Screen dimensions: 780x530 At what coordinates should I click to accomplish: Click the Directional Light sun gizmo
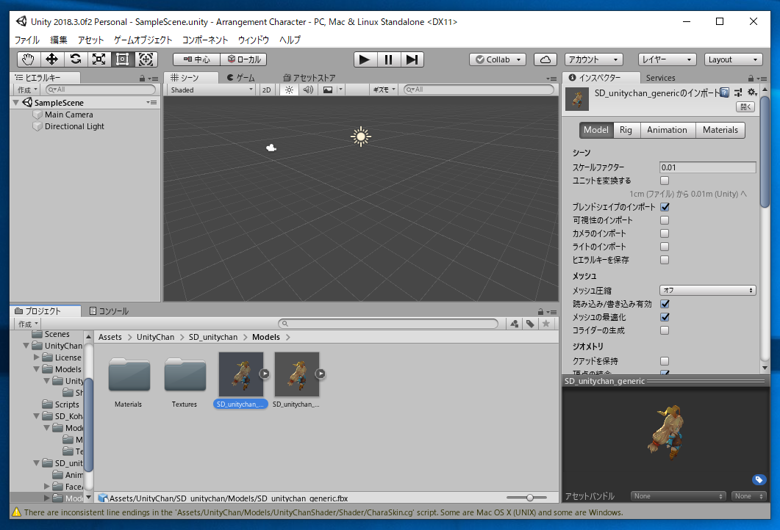point(361,136)
